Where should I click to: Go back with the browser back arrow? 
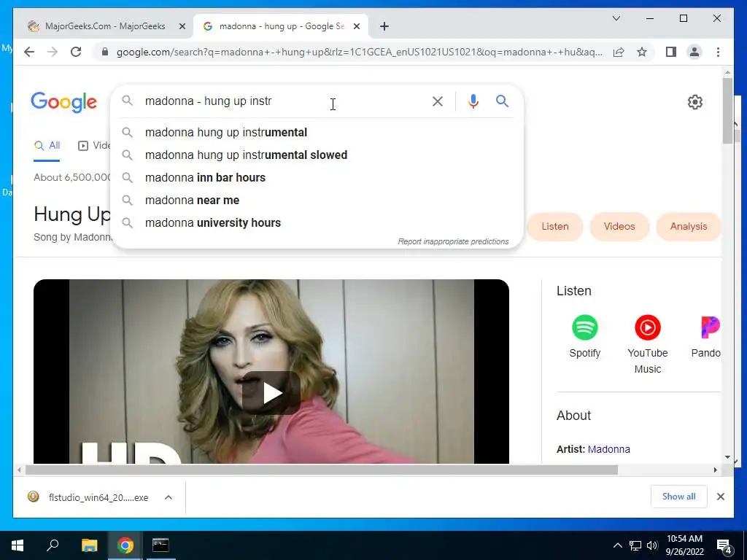click(x=29, y=52)
